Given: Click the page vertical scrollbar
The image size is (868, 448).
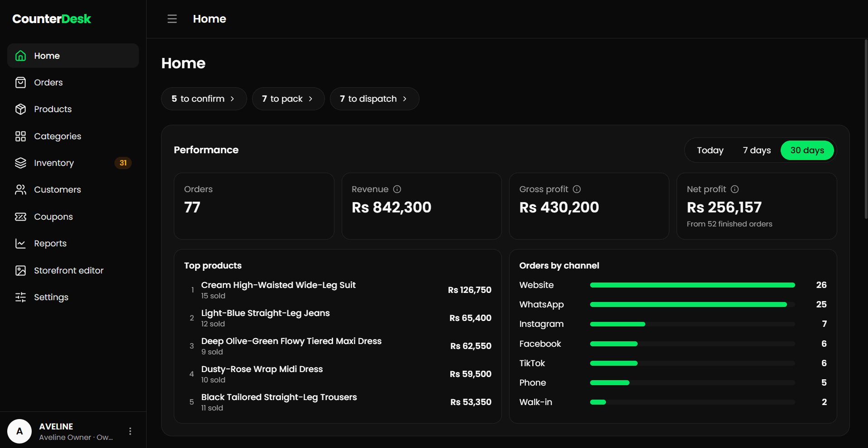Looking at the screenshot, I should (x=866, y=129).
